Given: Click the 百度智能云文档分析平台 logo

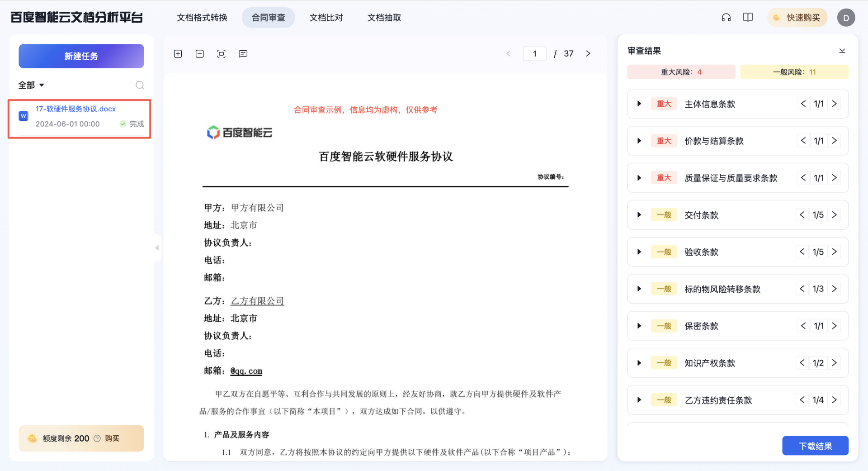Looking at the screenshot, I should click(x=76, y=18).
